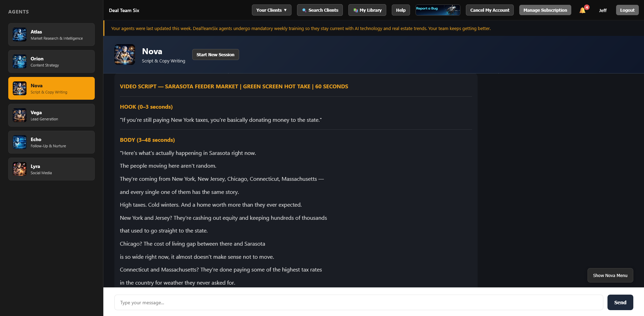The height and width of the screenshot is (316, 644).
Task: Send the chat message
Action: [x=620, y=302]
